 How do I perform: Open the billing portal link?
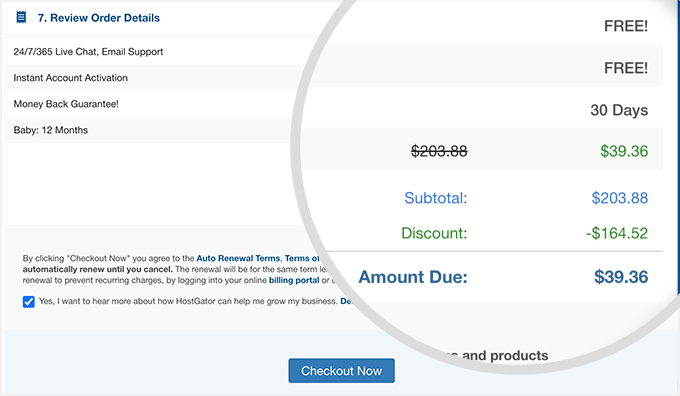click(294, 280)
